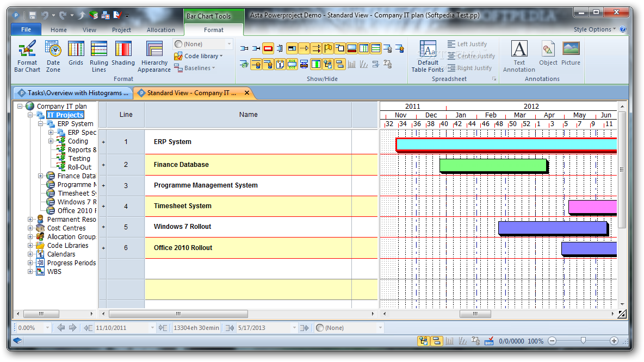Open Default Table Fonts
The height and width of the screenshot is (362, 644).
428,56
